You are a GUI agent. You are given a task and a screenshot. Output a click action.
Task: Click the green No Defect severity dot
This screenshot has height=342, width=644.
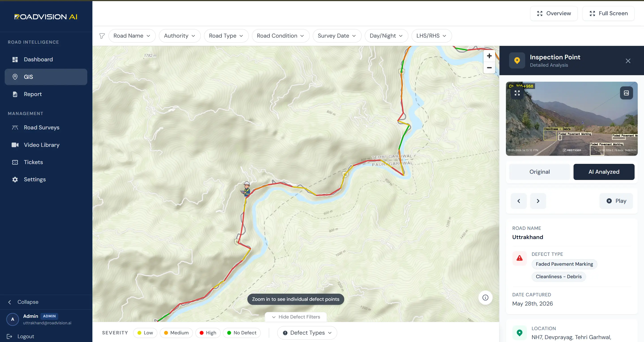tap(229, 333)
